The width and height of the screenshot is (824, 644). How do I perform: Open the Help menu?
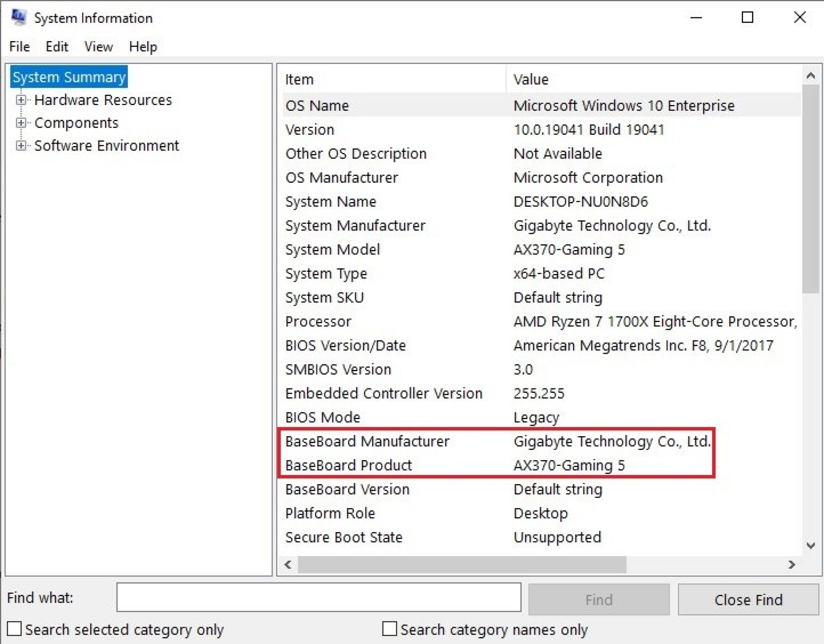143,47
